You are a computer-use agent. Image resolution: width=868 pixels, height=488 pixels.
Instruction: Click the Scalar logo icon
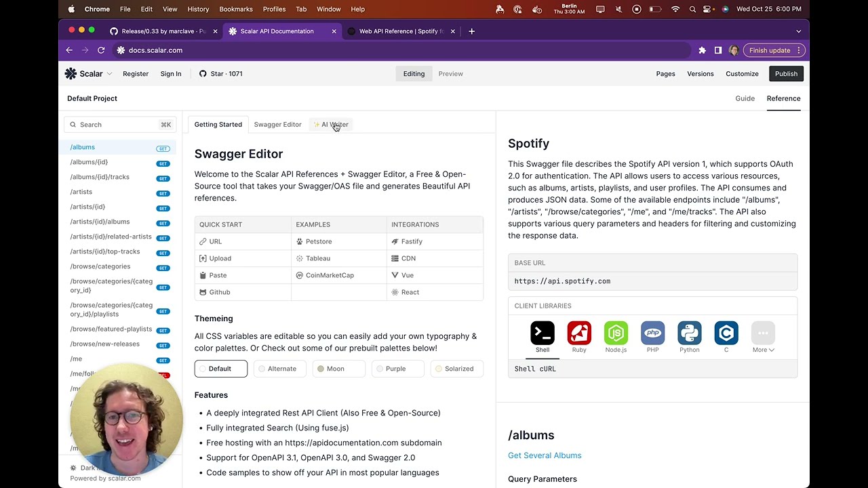tap(71, 74)
